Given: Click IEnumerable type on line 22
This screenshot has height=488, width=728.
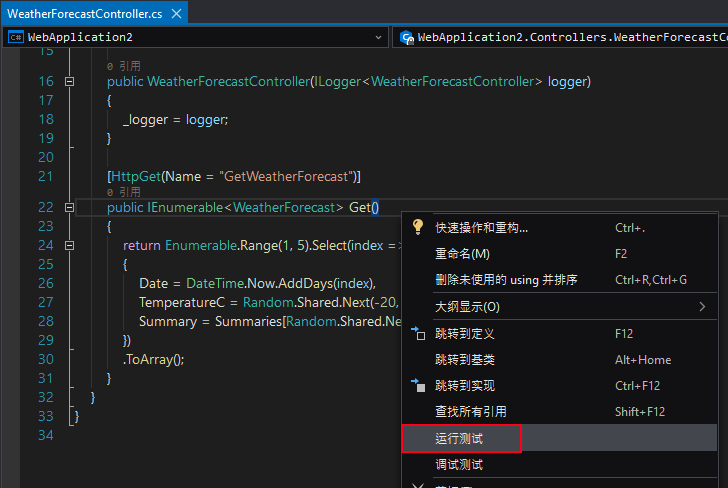Looking at the screenshot, I should coord(185,208).
